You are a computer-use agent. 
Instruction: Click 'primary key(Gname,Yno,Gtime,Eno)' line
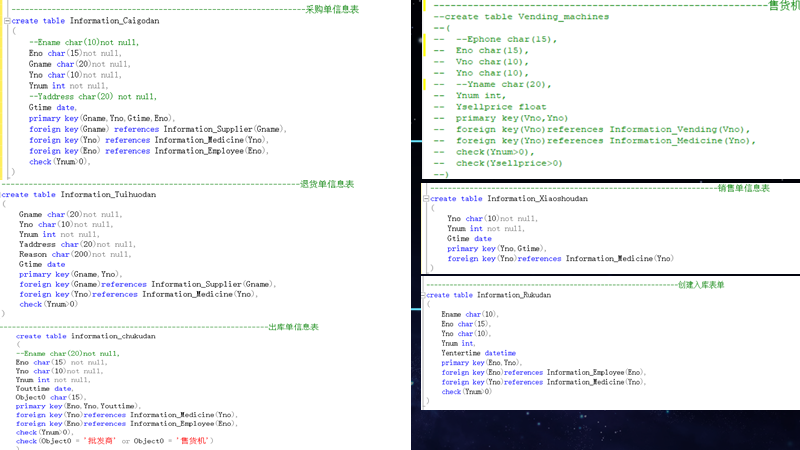tap(102, 118)
